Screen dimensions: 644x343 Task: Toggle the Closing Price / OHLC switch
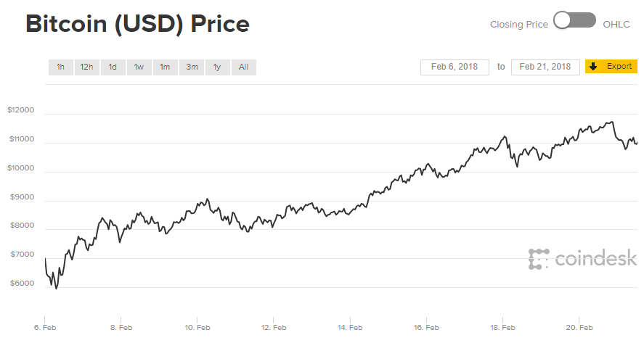574,21
